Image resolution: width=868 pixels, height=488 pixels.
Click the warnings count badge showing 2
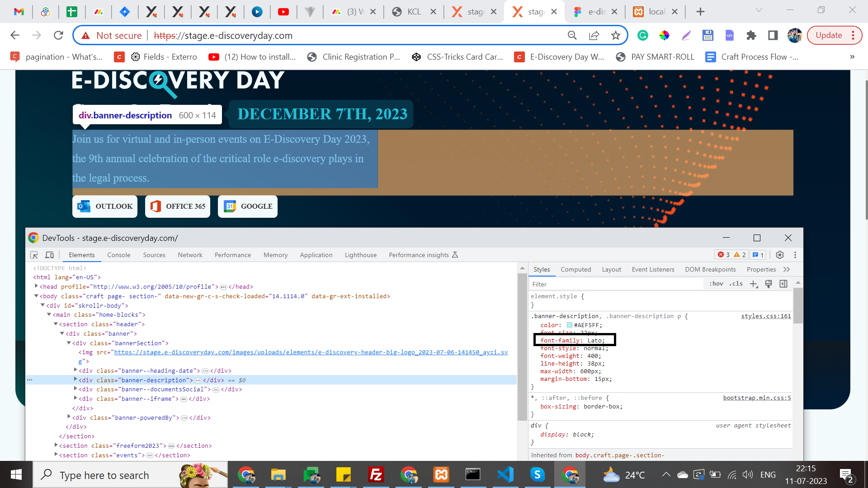[740, 255]
